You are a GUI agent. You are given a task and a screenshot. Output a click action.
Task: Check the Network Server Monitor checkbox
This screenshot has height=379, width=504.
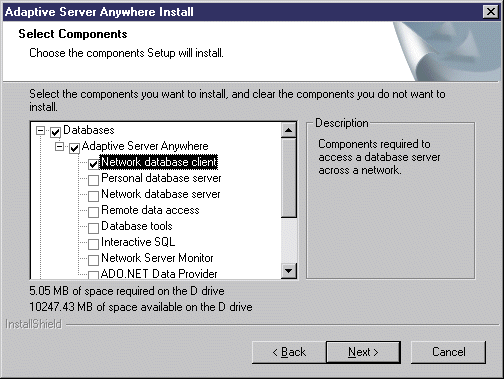93,260
